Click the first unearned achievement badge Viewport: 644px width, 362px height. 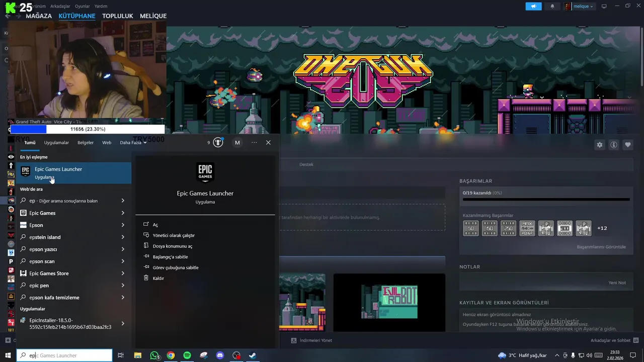471,228
